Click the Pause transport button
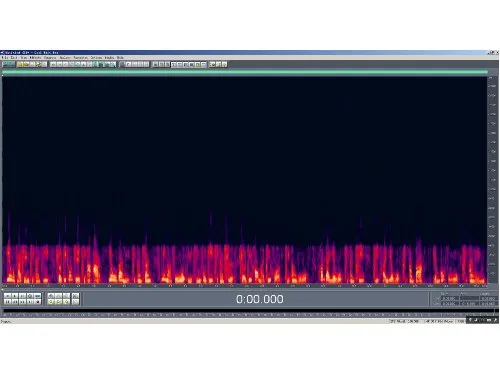This screenshot has width=500, height=375. 22,296
